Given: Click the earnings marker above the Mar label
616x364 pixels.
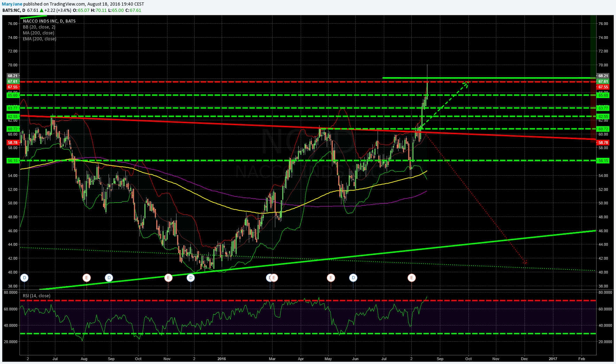Looking at the screenshot, I should tap(274, 277).
